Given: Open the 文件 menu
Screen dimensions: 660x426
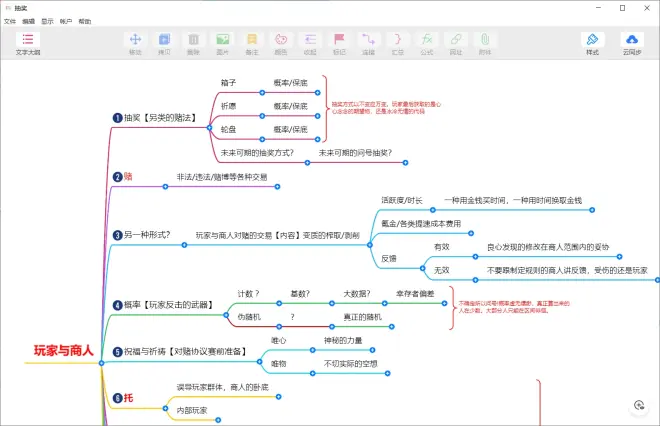Looking at the screenshot, I should (10, 20).
